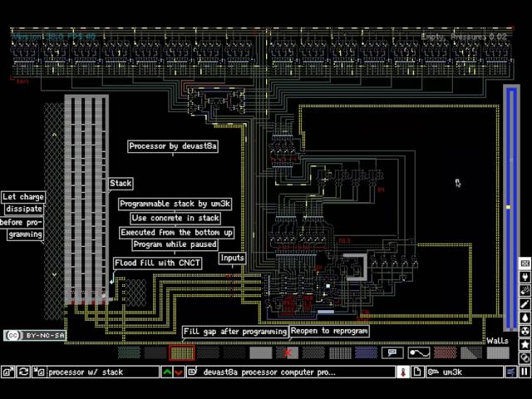532x399 pixels.
Task: Click the reload simulation icon
Action: coord(23,372)
